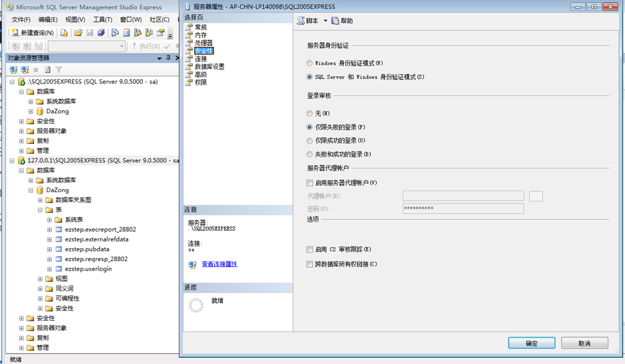
Task: Enable 启用 C2 审核跟踪 checkbox
Action: click(x=309, y=249)
